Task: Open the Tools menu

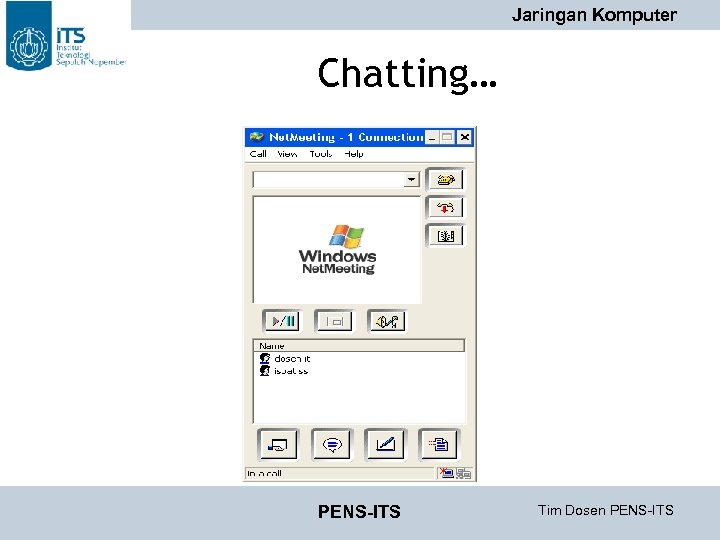Action: [321, 154]
